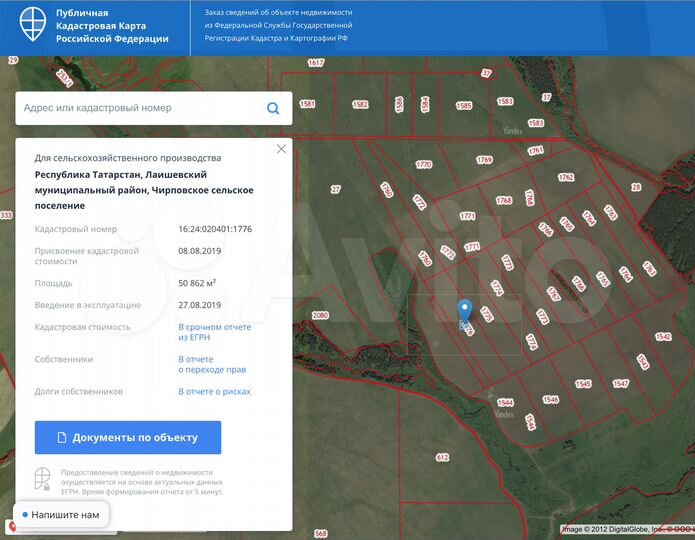This screenshot has height=540, width=695.
Task: Click the magnifier search icon
Action: pos(273,108)
